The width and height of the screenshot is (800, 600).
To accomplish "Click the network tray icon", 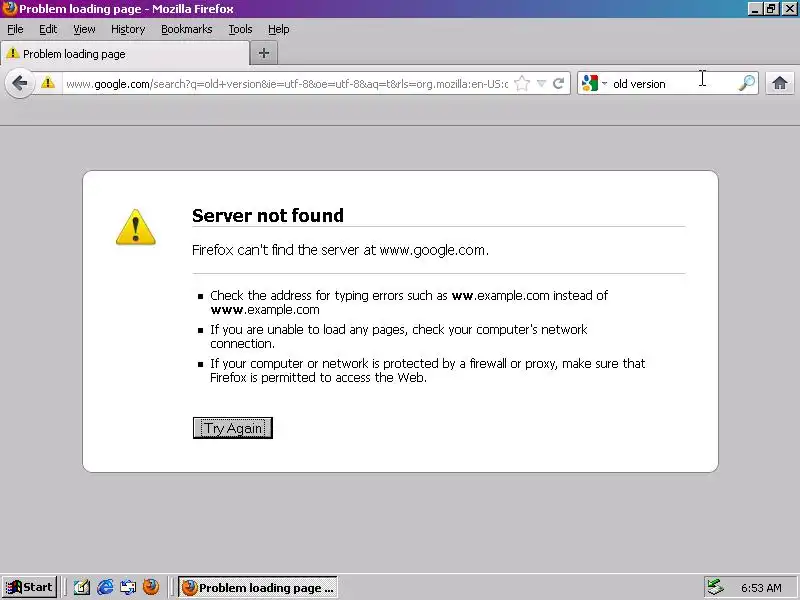I will pyautogui.click(x=715, y=587).
